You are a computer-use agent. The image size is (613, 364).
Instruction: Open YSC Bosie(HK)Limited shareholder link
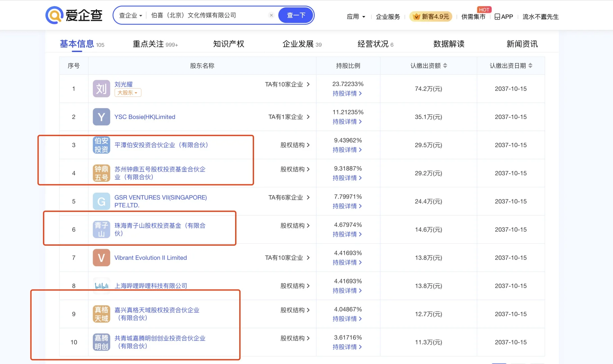pyautogui.click(x=145, y=117)
